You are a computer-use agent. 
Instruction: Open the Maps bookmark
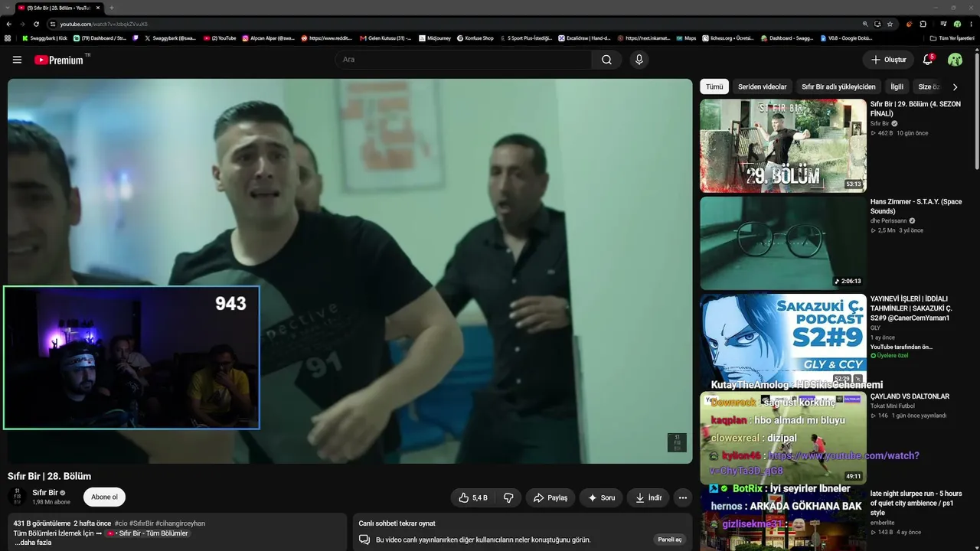686,37
